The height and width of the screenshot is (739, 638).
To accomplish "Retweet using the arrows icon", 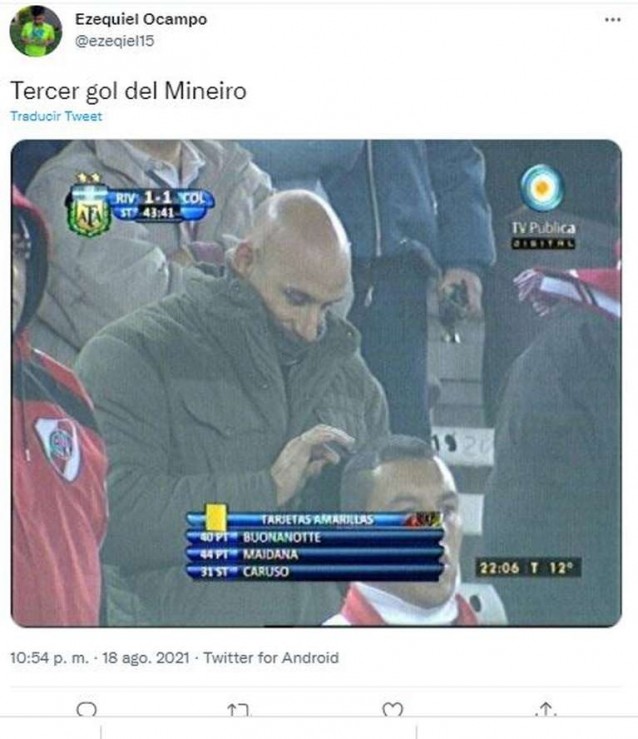I will [238, 710].
